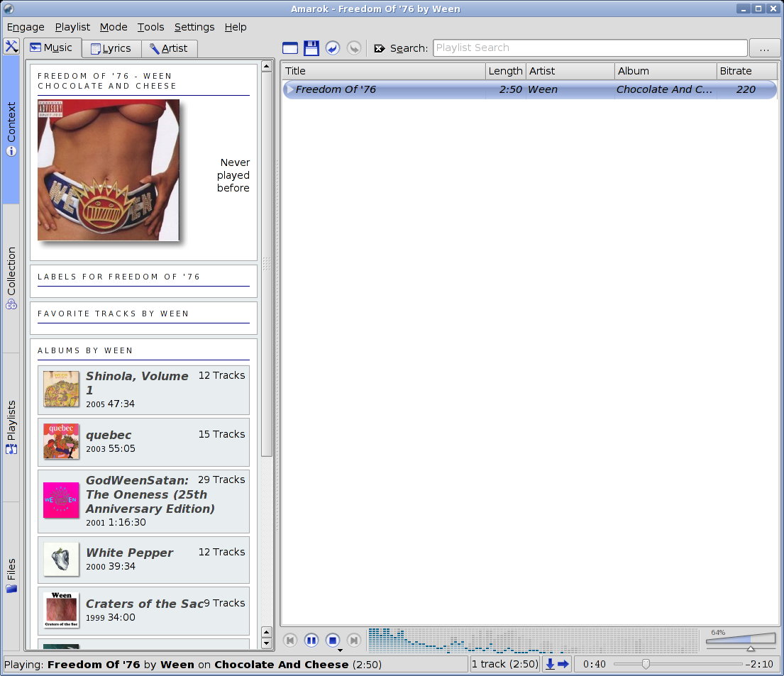Click the crossed-tools icon above the sidebar
The image size is (784, 676).
11,47
